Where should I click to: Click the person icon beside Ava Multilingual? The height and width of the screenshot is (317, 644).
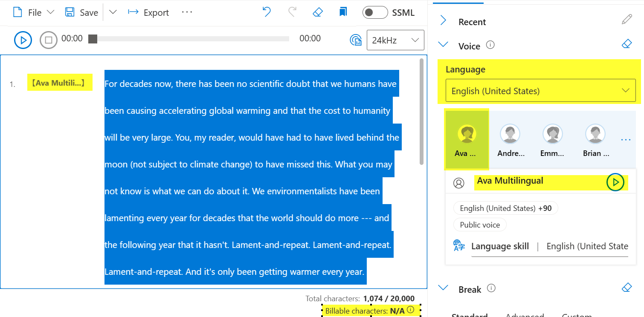tap(459, 183)
